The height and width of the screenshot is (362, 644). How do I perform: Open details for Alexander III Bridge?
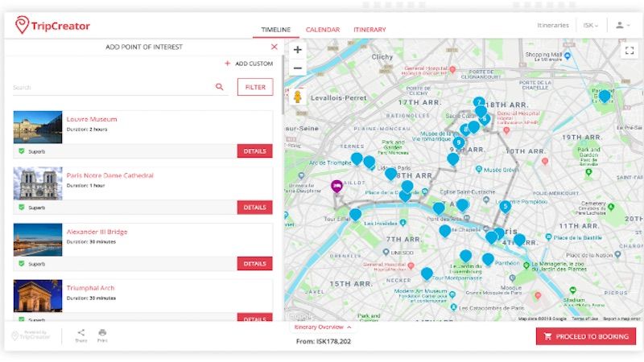pyautogui.click(x=254, y=264)
